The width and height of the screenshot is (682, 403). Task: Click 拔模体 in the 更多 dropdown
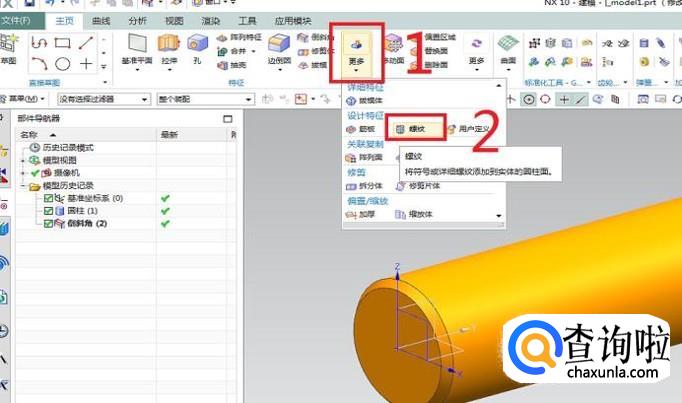[x=364, y=100]
